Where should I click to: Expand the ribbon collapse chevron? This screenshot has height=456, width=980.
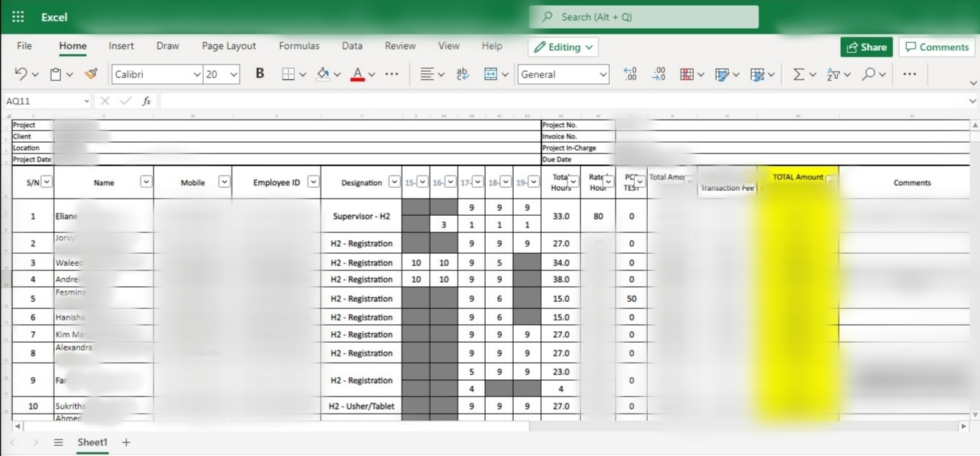[x=973, y=82]
